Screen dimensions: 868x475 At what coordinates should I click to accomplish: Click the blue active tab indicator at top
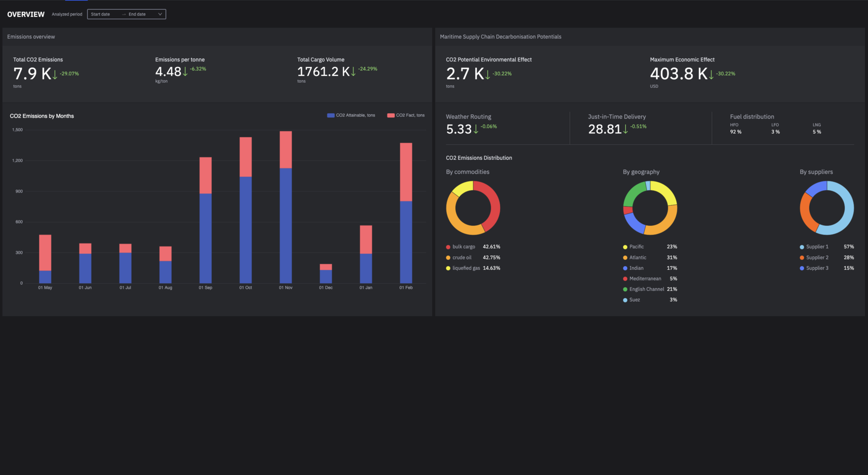(x=75, y=2)
